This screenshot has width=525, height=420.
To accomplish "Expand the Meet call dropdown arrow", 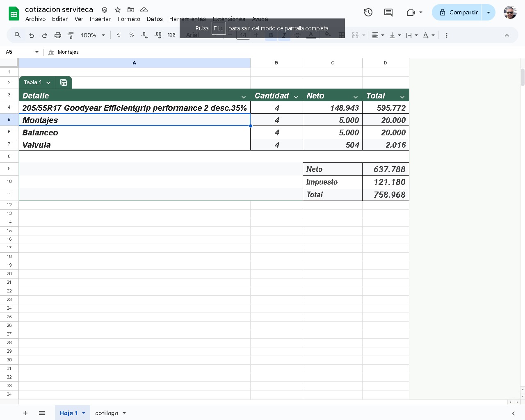I will click(421, 12).
